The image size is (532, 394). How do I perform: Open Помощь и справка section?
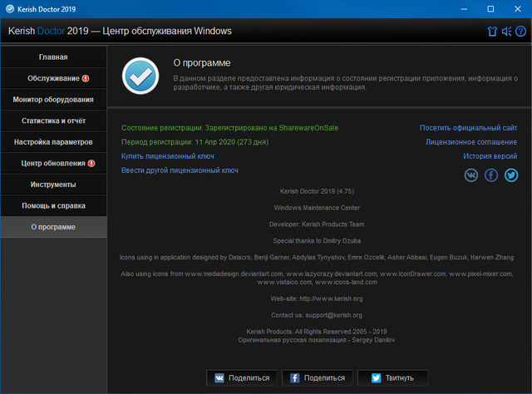click(53, 205)
